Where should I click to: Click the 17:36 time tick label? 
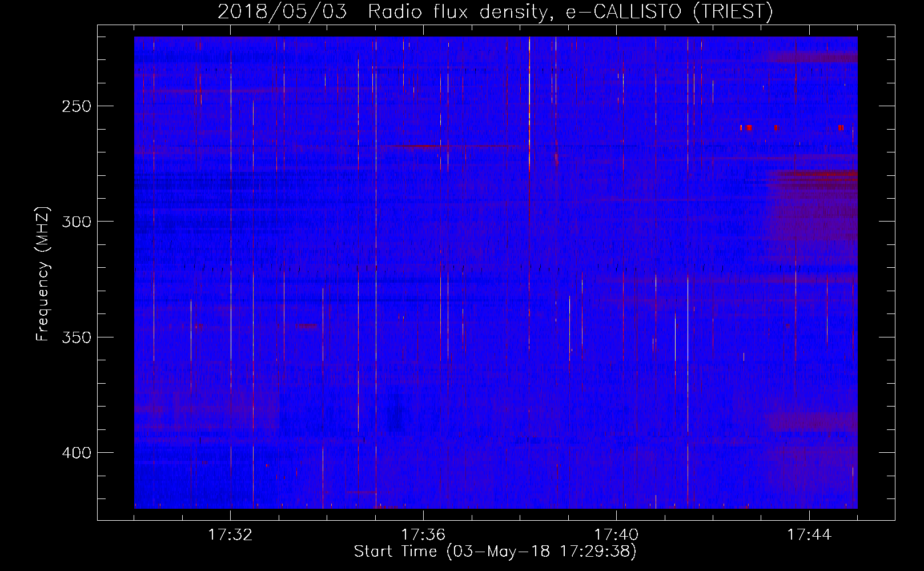423,535
